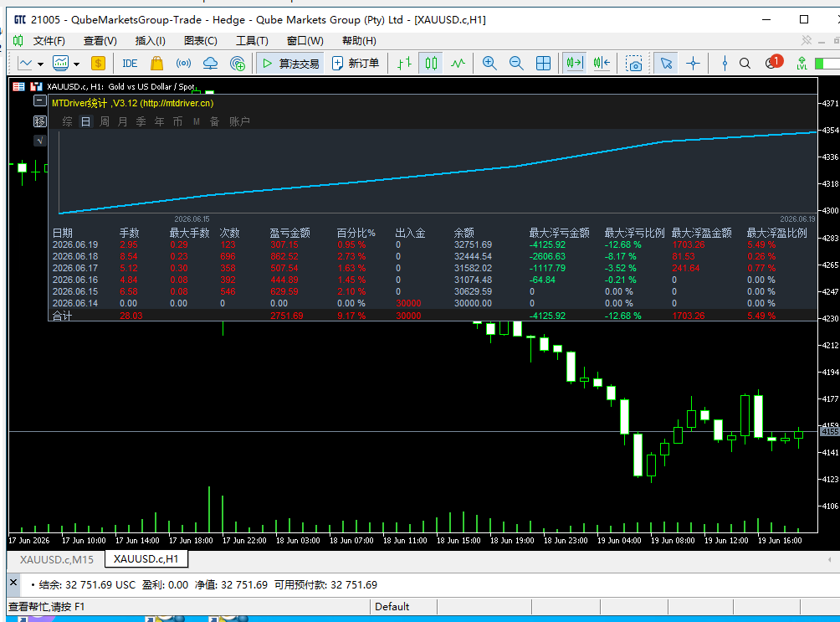Click the red-white bars chart title icon

coord(37,86)
